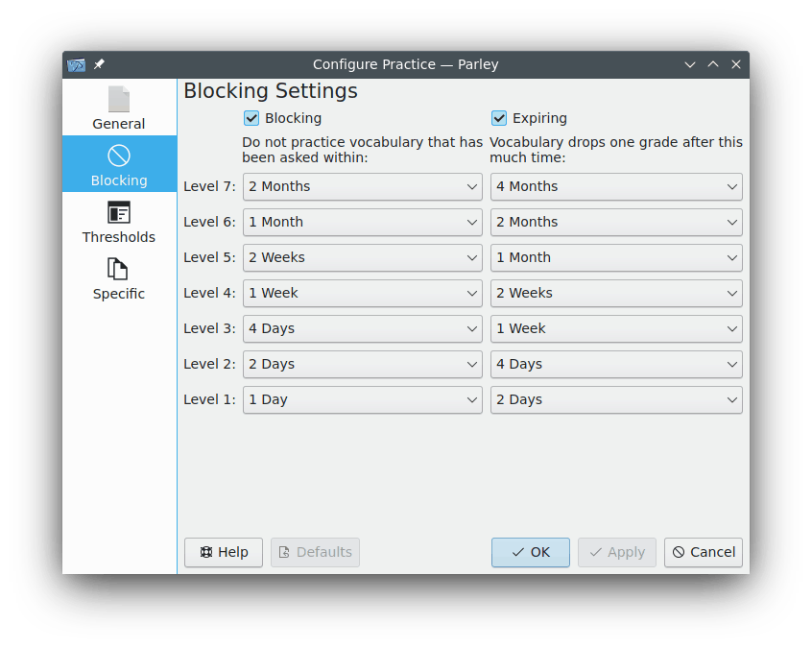812x648 pixels.
Task: Open the Specific settings page icon
Action: (119, 270)
